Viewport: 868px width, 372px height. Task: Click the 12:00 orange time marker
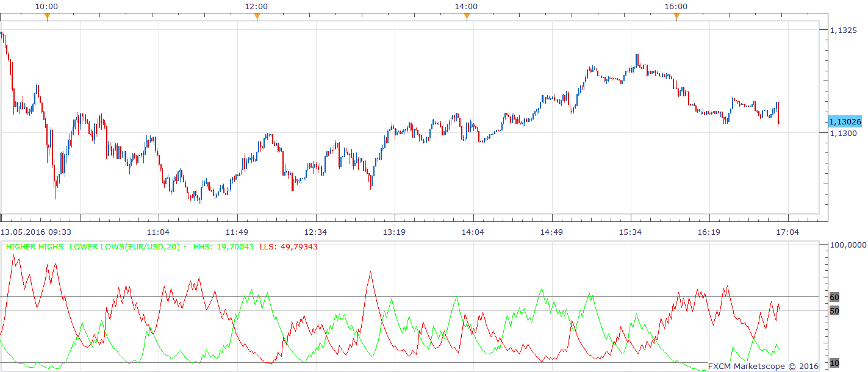coord(257,17)
